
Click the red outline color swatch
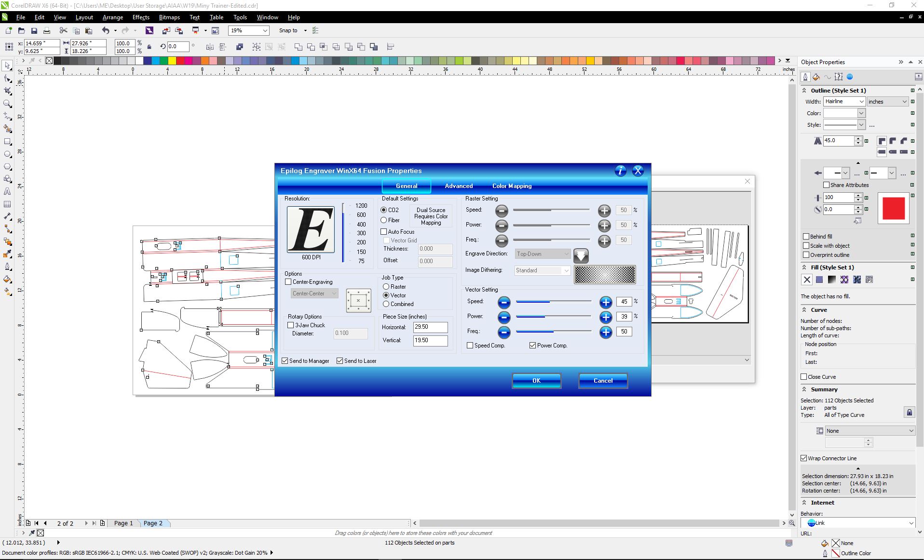(894, 209)
